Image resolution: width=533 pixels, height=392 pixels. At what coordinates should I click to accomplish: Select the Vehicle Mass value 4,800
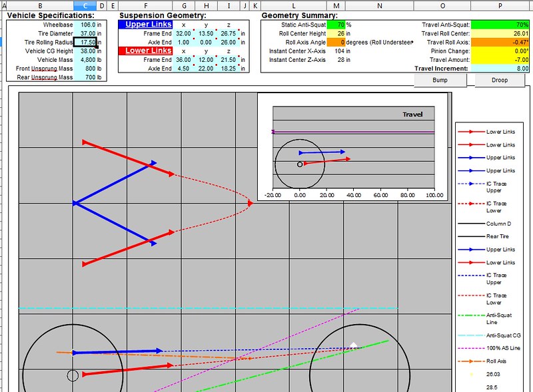[85, 60]
